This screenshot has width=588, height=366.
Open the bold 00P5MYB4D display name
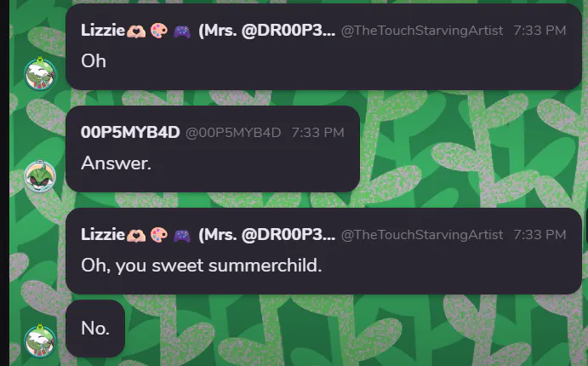click(130, 133)
